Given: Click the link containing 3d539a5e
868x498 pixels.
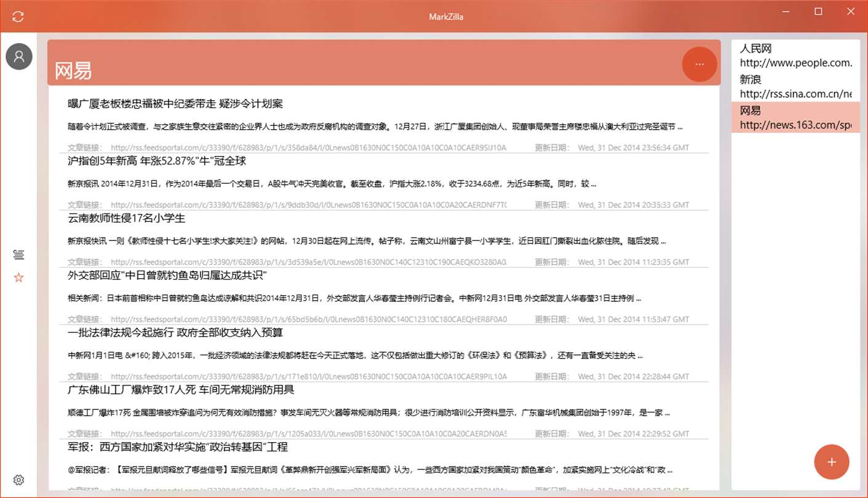Looking at the screenshot, I should pos(308,262).
